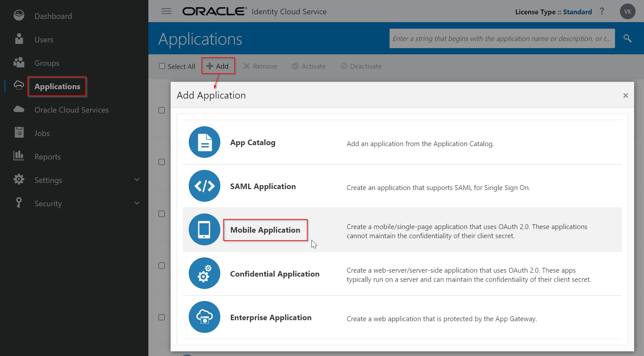Click the Mobile Application tablet icon
The image size is (644, 356).
point(204,229)
